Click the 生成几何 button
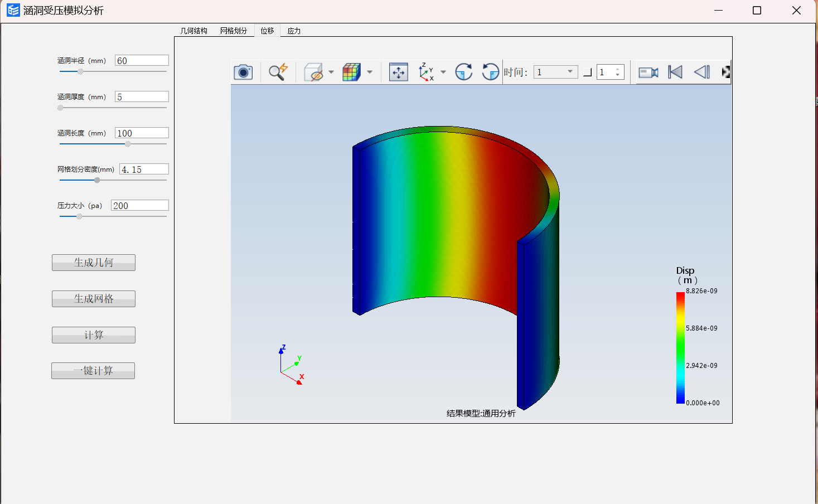Image resolution: width=818 pixels, height=504 pixels. (x=94, y=263)
